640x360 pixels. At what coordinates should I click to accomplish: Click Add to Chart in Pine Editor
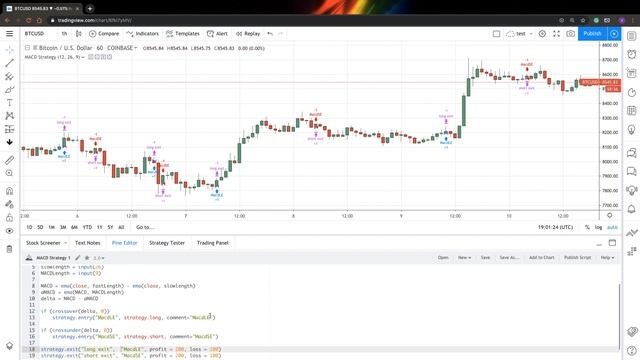[x=542, y=258]
